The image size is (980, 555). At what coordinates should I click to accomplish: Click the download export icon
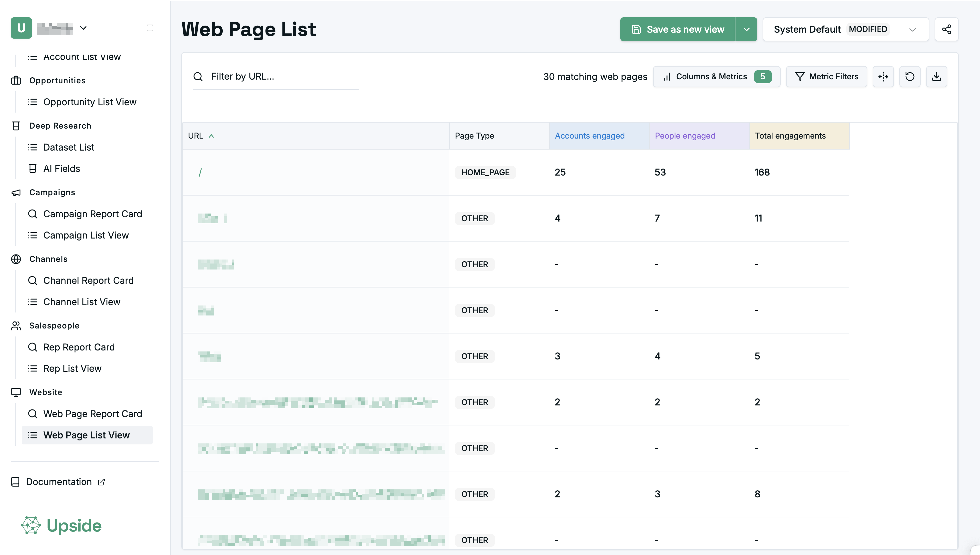(x=937, y=77)
